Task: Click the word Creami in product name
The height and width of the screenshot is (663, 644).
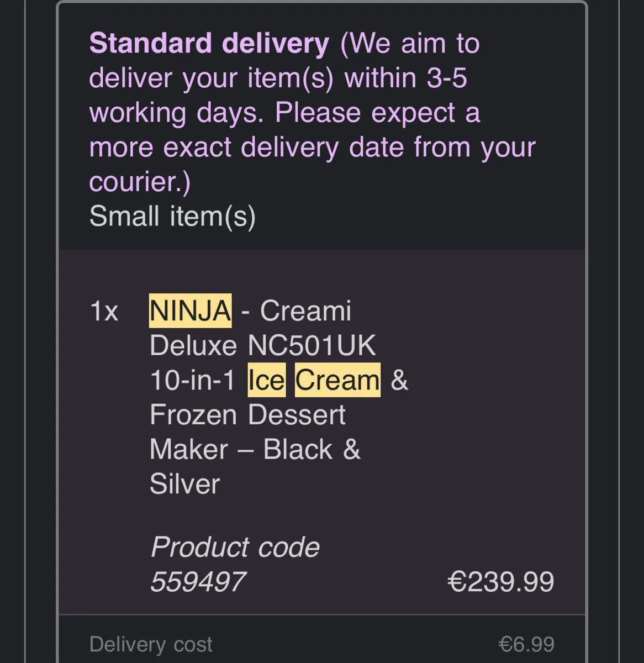Action: pyautogui.click(x=305, y=311)
